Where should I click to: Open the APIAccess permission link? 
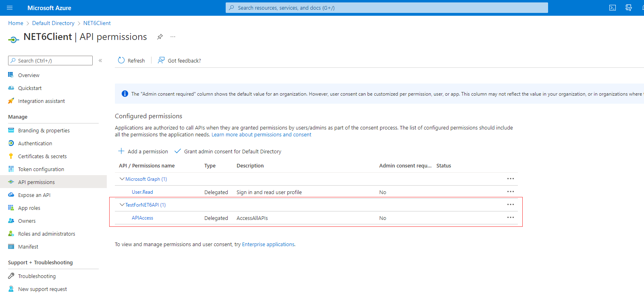pos(142,218)
